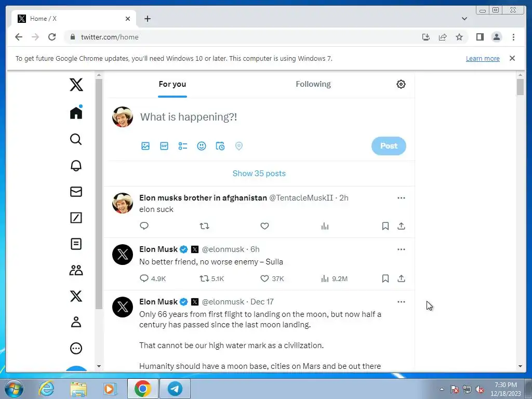Switch to the Following tab
This screenshot has width=532, height=399.
[313, 84]
